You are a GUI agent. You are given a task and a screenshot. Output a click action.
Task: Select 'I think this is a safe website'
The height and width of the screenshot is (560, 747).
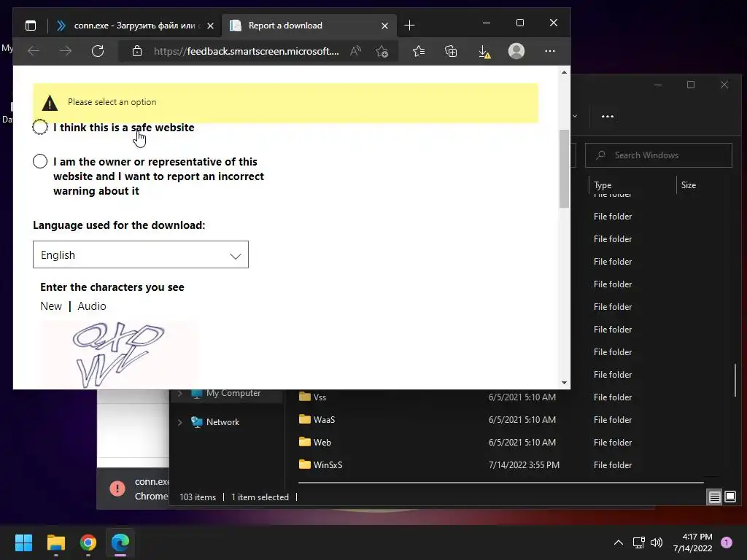[40, 127]
